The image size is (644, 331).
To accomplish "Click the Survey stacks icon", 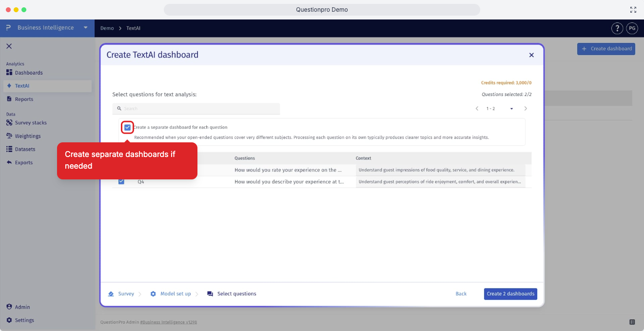I will pos(9,123).
